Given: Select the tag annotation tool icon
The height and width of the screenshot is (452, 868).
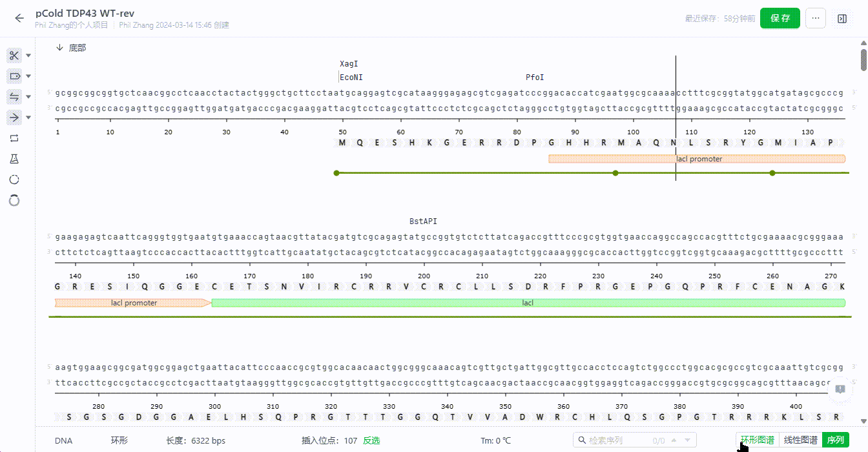Looking at the screenshot, I should point(14,76).
